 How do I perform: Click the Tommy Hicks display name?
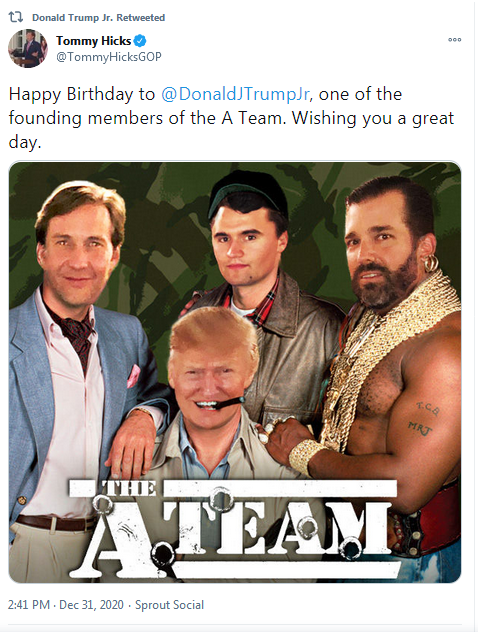pos(94,41)
